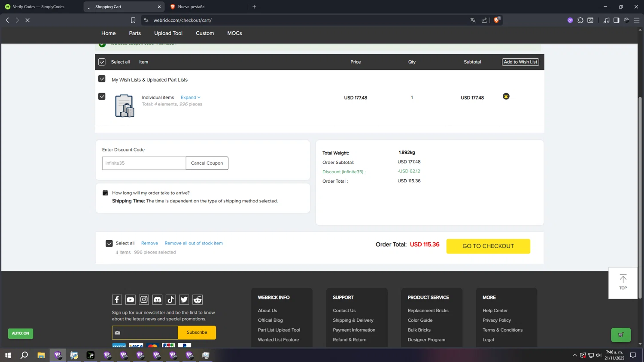Open Windows taskbar search
This screenshot has width=644, height=362.
[24, 355]
